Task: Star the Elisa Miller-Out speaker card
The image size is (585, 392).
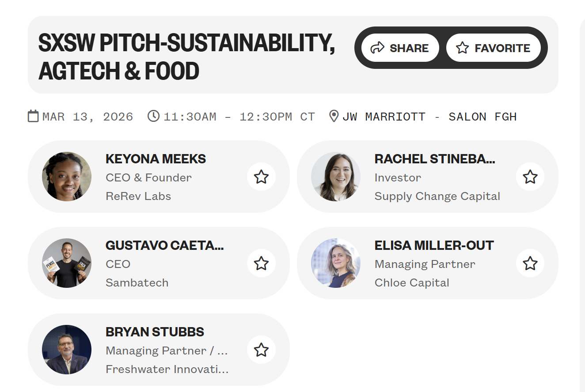Action: (530, 264)
